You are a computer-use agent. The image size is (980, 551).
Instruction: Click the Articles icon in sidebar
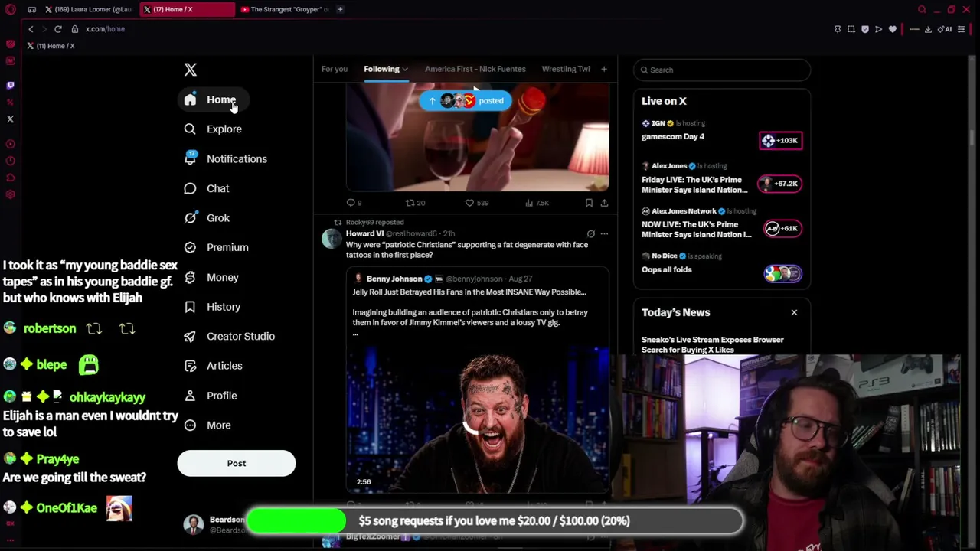coord(190,366)
